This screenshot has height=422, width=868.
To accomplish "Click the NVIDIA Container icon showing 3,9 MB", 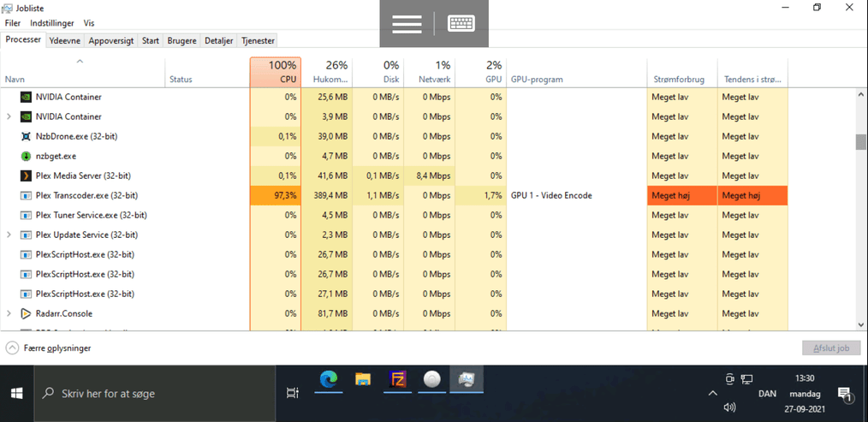I will 26,117.
